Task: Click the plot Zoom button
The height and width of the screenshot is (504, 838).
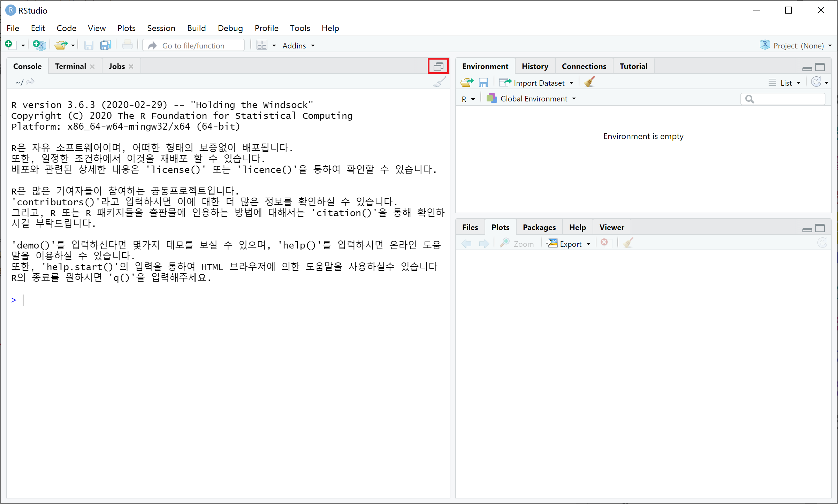Action: (x=517, y=244)
